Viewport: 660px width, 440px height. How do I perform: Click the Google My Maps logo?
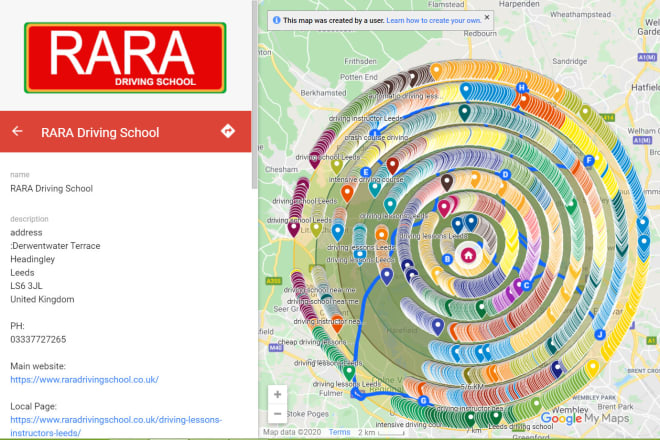coord(585,418)
